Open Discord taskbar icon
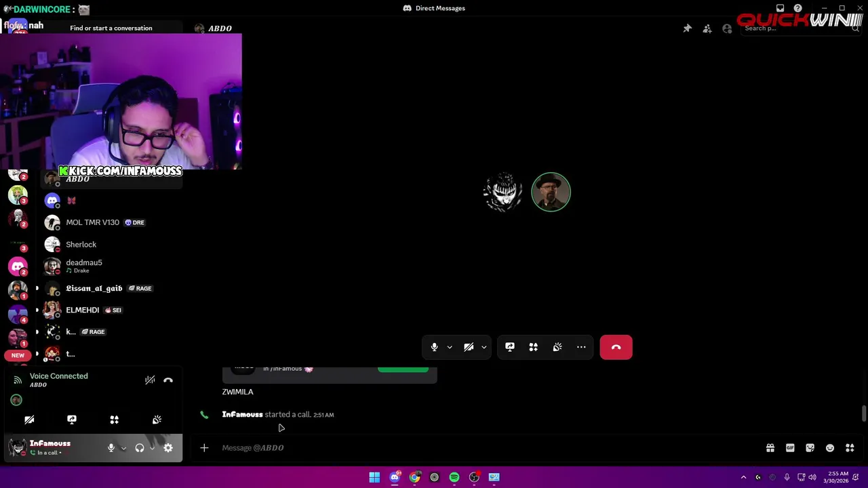 pyautogui.click(x=395, y=477)
